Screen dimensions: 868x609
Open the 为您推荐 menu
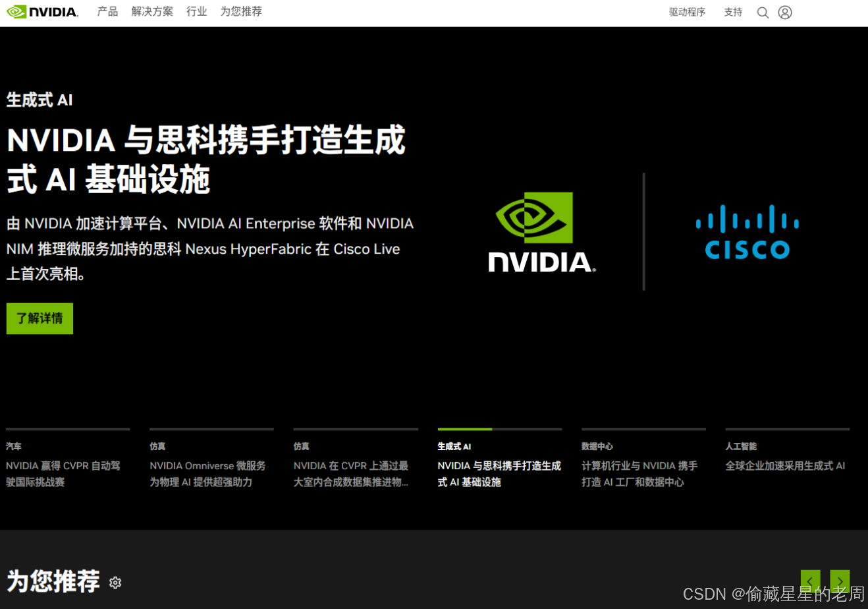pyautogui.click(x=241, y=11)
